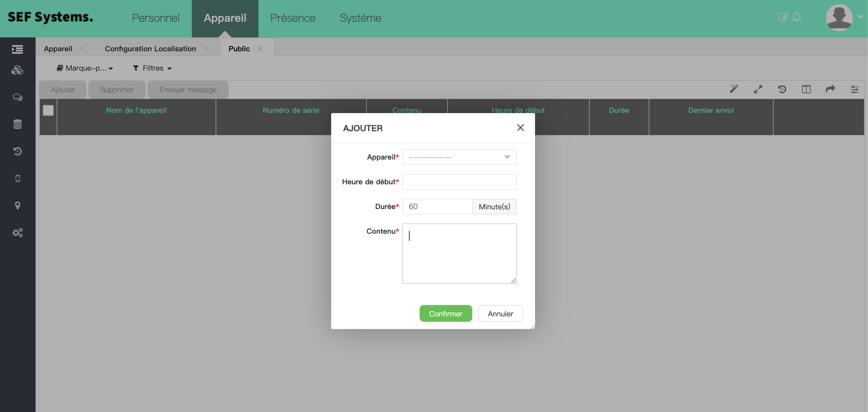Click the share export arrow icon
The width and height of the screenshot is (868, 412).
tap(830, 89)
